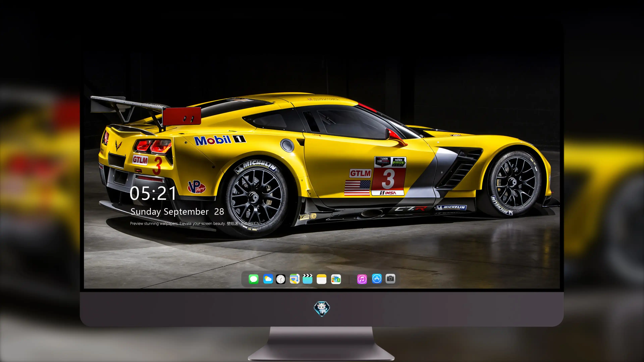Open the blue App Store icon

pos(377,279)
